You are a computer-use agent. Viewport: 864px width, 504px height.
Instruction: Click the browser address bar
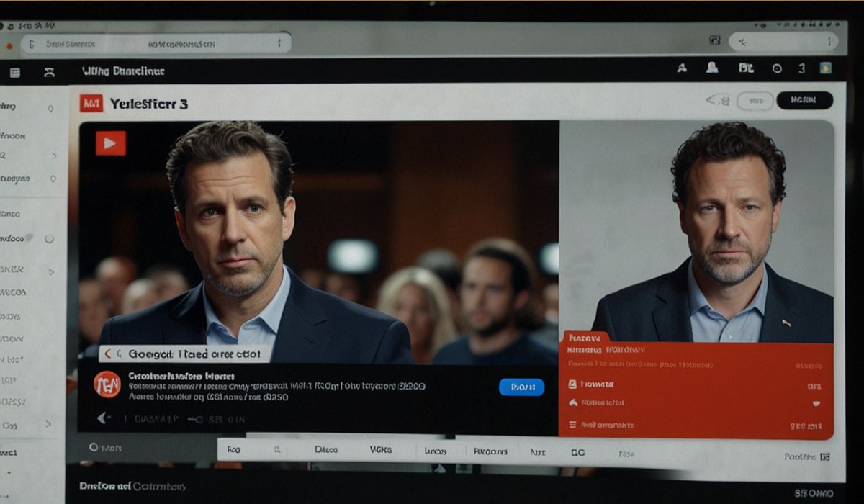(155, 44)
